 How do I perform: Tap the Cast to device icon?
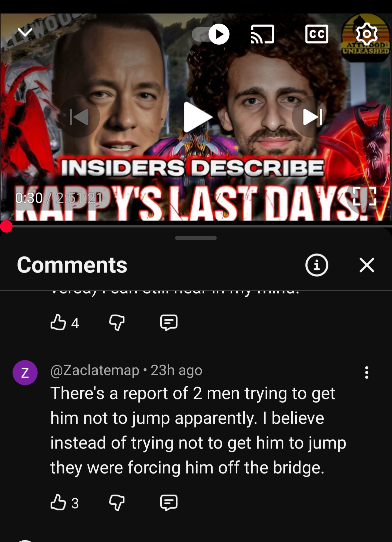tap(262, 34)
